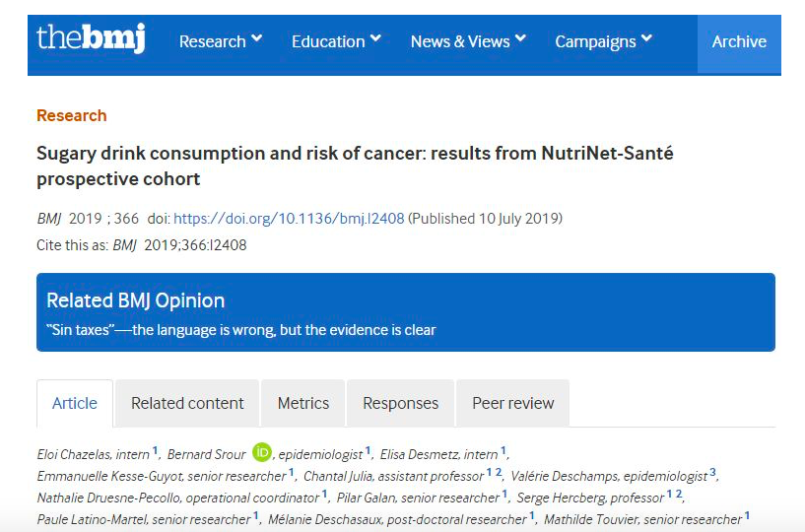Go to the Archive section
The image size is (805, 532).
point(738,41)
